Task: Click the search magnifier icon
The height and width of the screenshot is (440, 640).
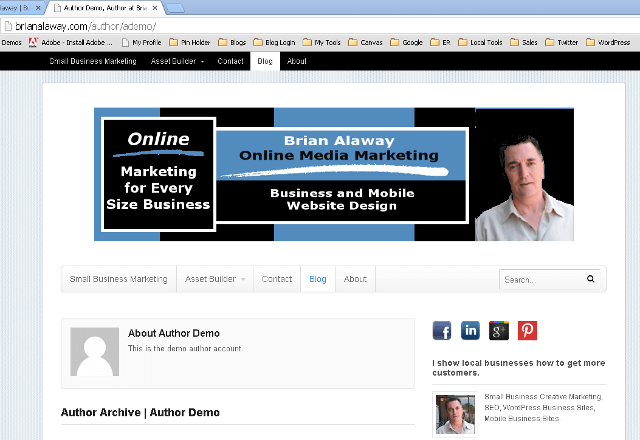Action: tap(590, 279)
